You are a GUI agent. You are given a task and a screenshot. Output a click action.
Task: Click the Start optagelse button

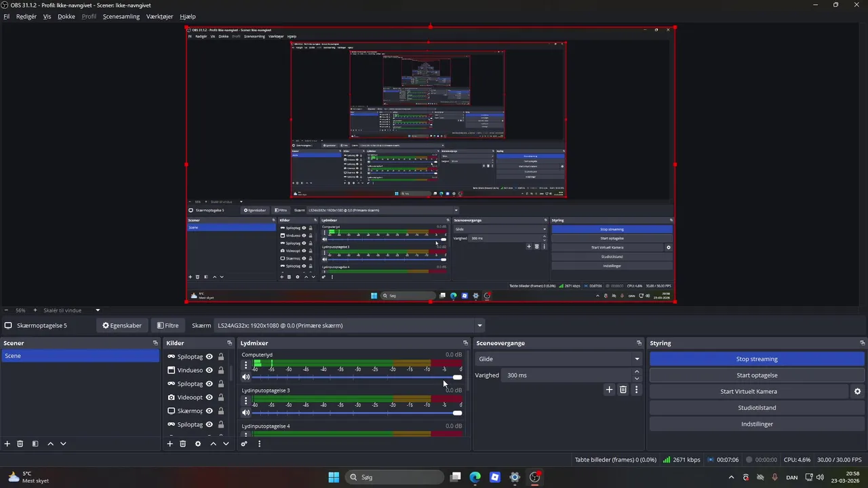pos(757,375)
